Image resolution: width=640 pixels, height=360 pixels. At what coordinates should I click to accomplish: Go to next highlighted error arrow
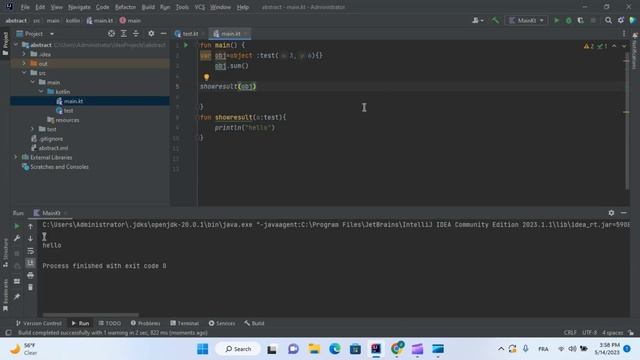(624, 46)
